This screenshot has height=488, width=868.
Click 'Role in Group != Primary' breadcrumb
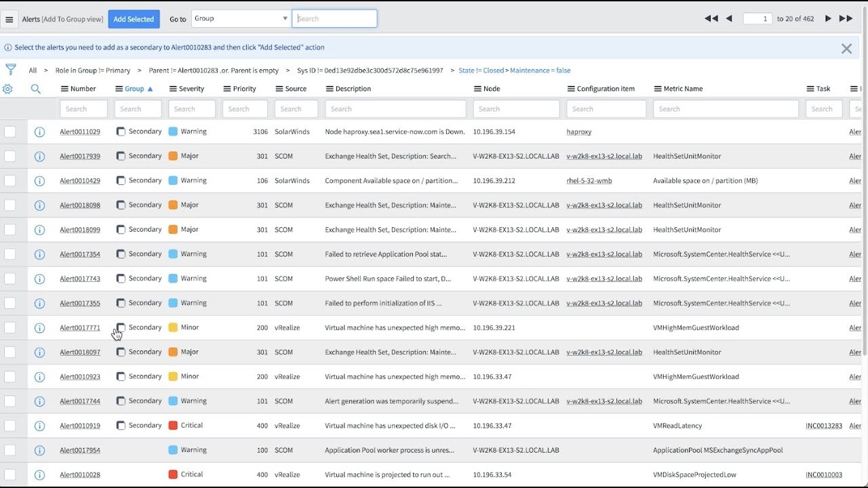[93, 70]
